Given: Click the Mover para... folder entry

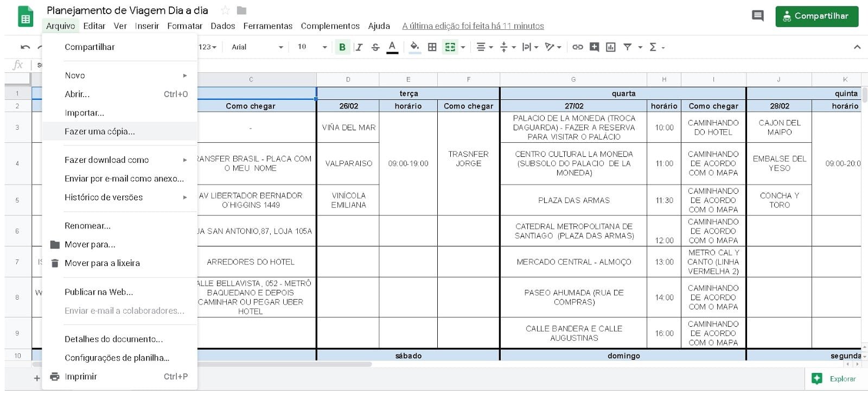Looking at the screenshot, I should pos(120,245).
